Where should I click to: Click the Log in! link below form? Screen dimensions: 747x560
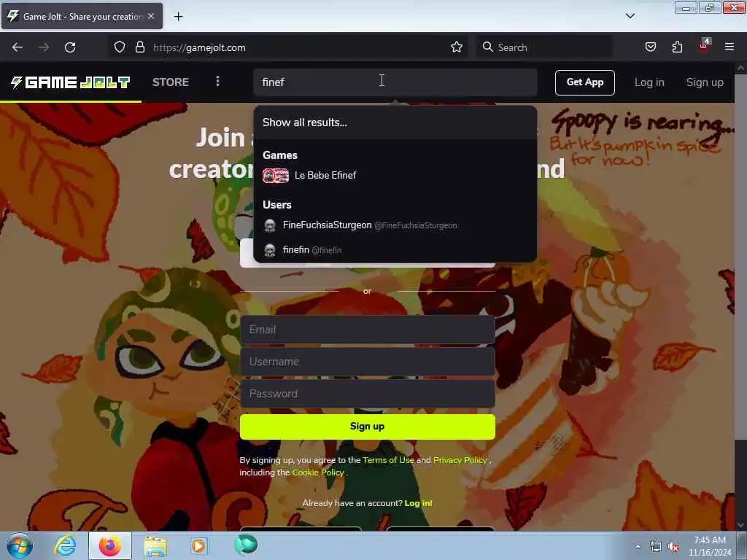(x=418, y=503)
